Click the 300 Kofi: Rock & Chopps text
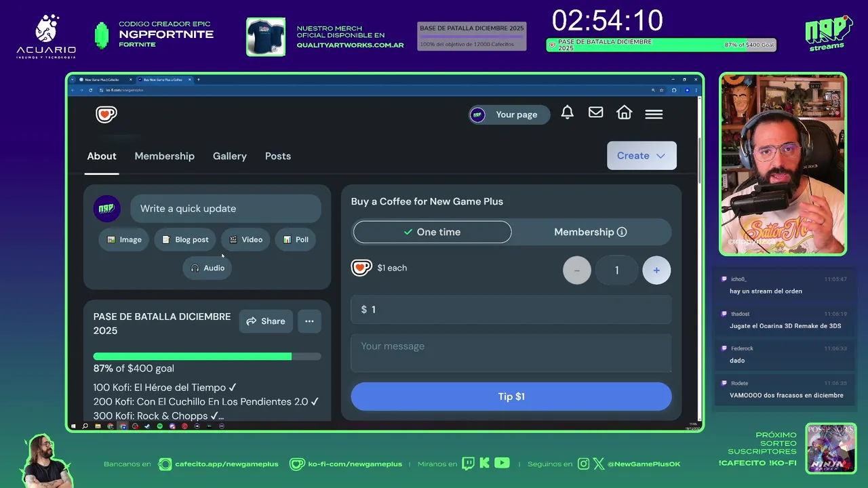 (159, 415)
